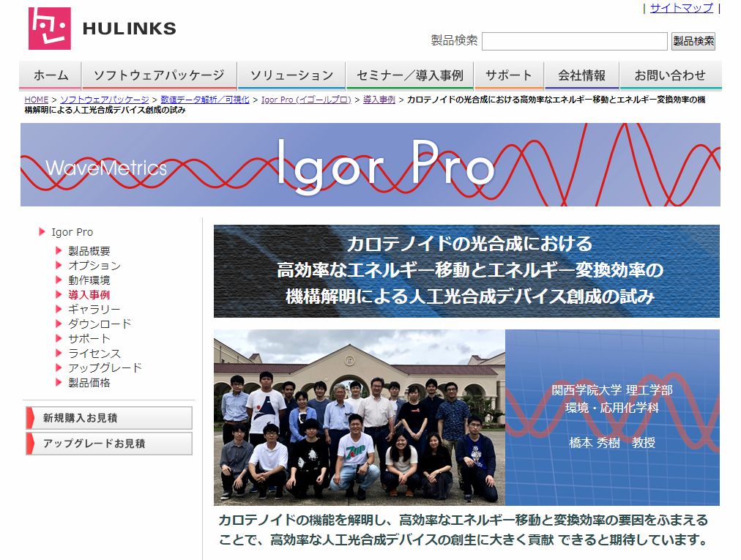Click the 新規購入お見積 button
The image size is (741, 560).
pos(109,418)
